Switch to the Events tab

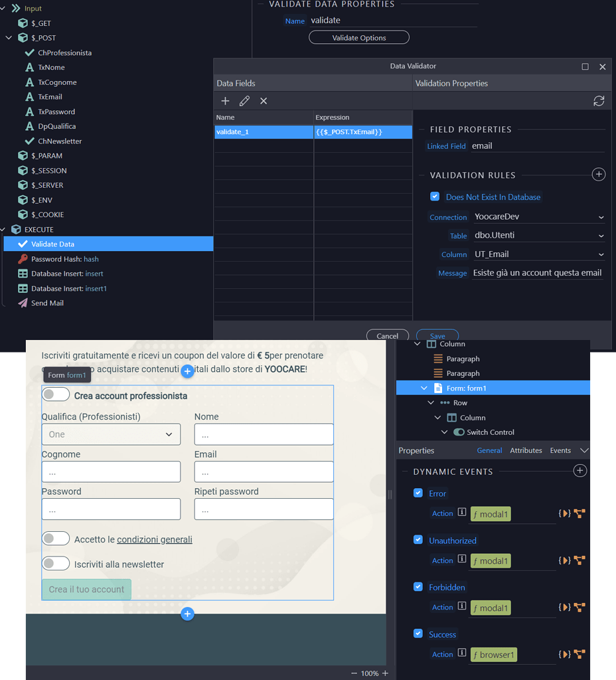[x=560, y=450]
